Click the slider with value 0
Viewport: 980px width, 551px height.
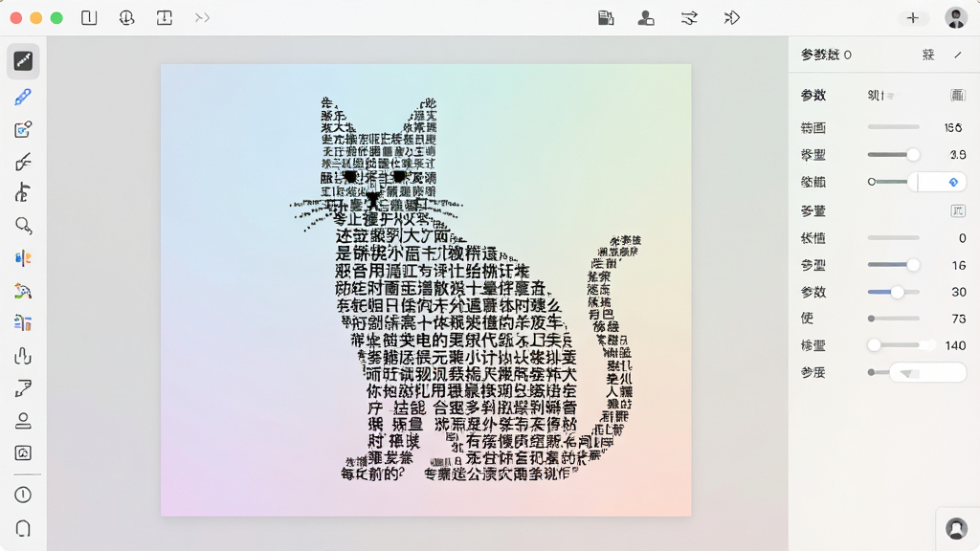(x=893, y=237)
